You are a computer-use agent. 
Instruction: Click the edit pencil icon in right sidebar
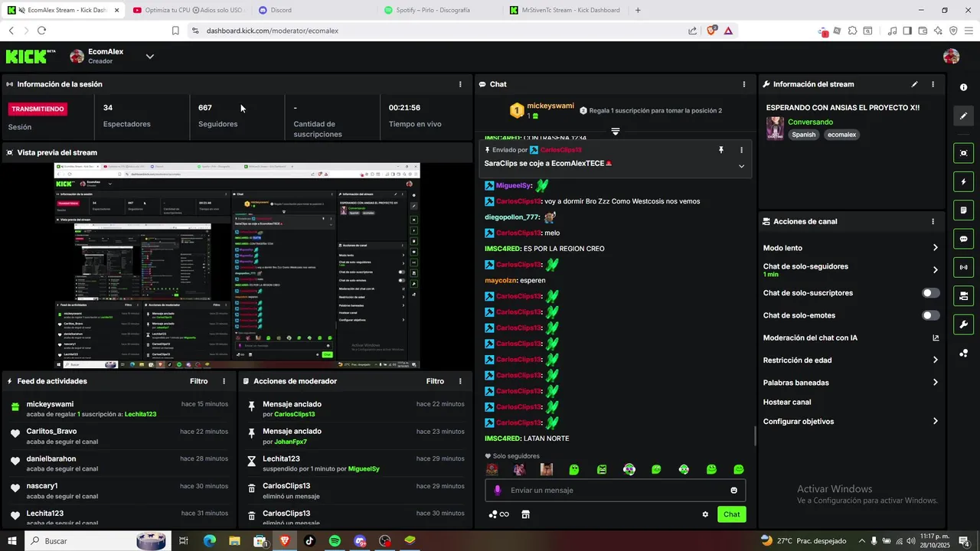(963, 116)
